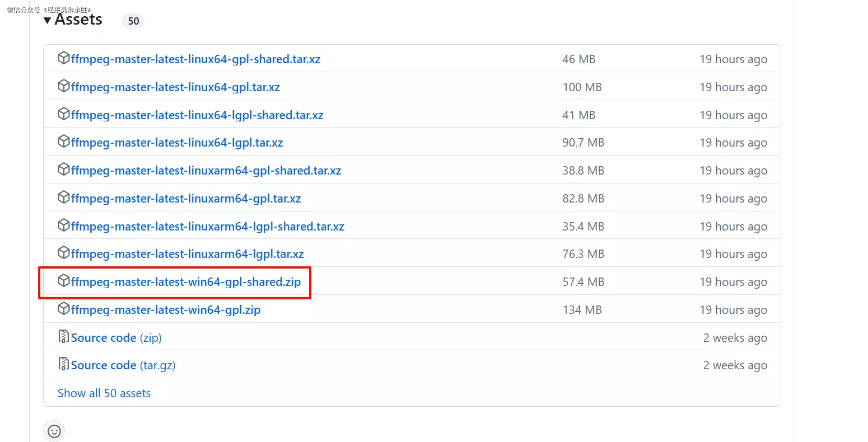This screenshot has height=442, width=868.
Task: Click package icon beside linuxarm64-gpl-shared.tar.xz
Action: [x=64, y=170]
